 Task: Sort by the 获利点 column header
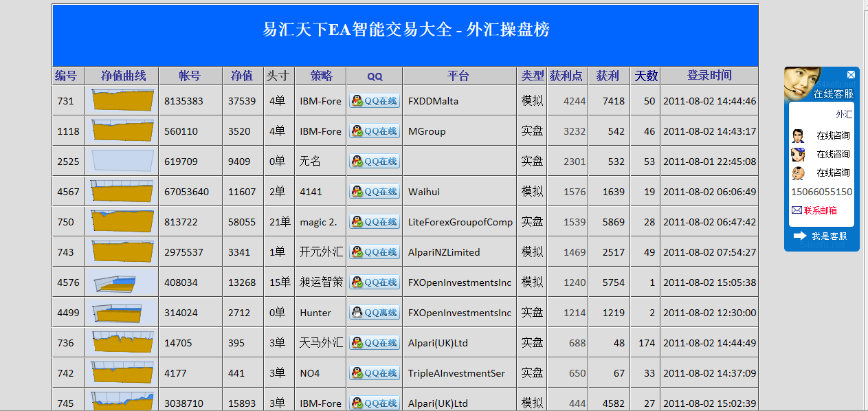coord(566,76)
